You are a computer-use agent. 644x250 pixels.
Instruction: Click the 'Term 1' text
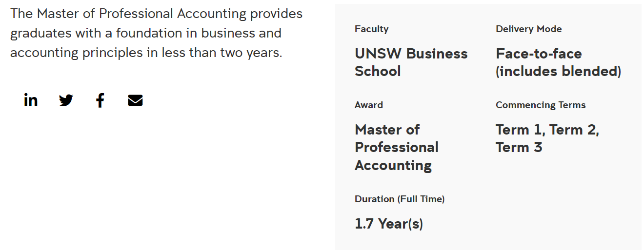click(520, 130)
